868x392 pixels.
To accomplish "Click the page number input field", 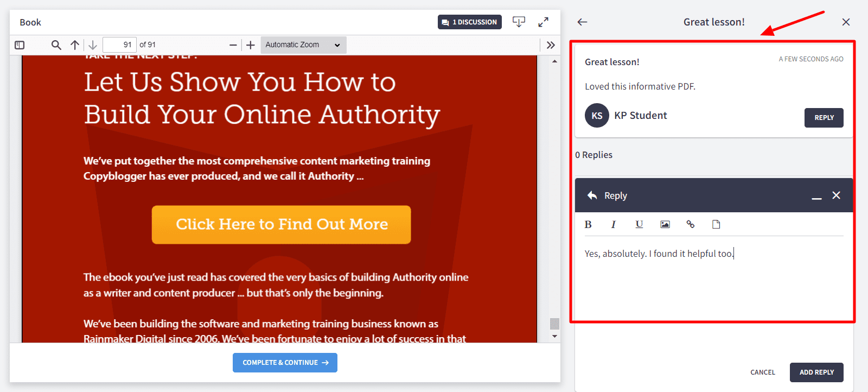I will tap(119, 45).
